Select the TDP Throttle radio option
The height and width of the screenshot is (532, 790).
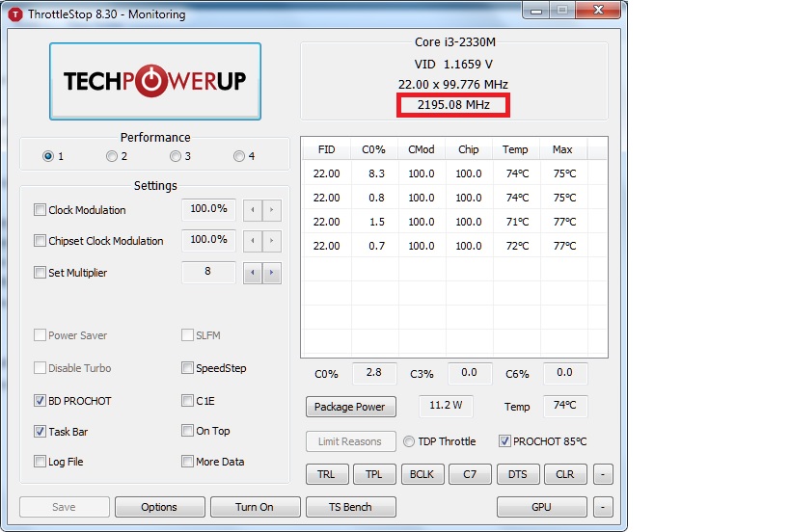409,441
